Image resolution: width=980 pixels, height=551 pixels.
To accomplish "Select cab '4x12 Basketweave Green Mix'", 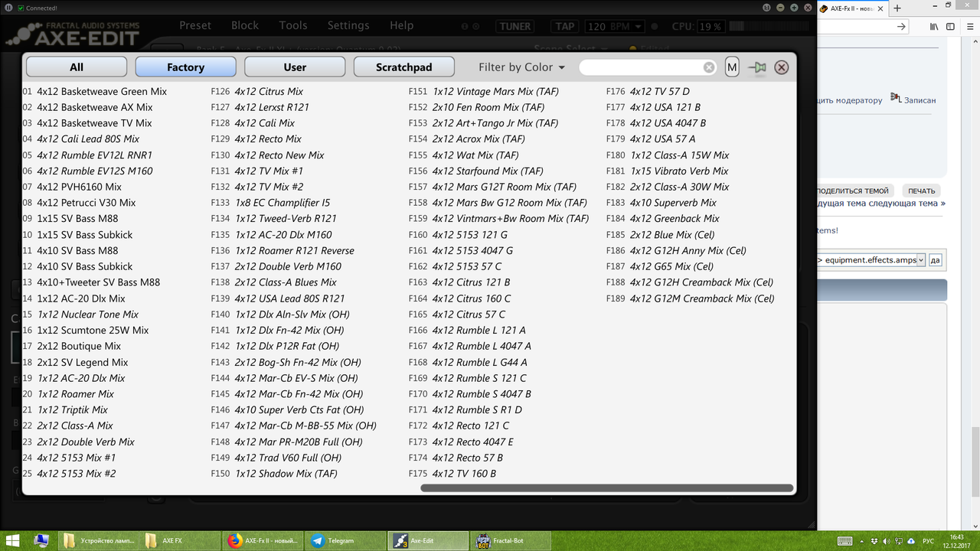I will (x=101, y=91).
